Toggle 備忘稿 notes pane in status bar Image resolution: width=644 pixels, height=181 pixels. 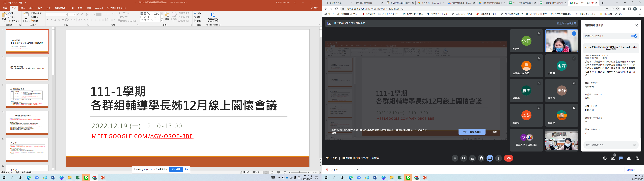pos(245,172)
